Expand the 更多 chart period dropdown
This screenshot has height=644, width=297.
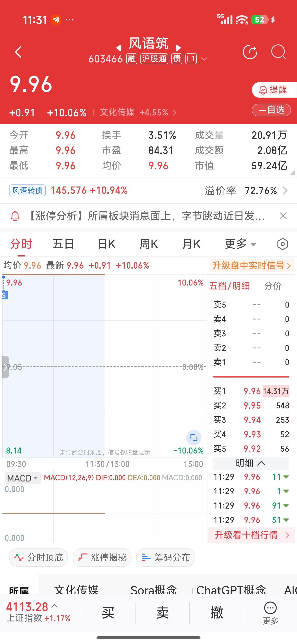pyautogui.click(x=240, y=244)
